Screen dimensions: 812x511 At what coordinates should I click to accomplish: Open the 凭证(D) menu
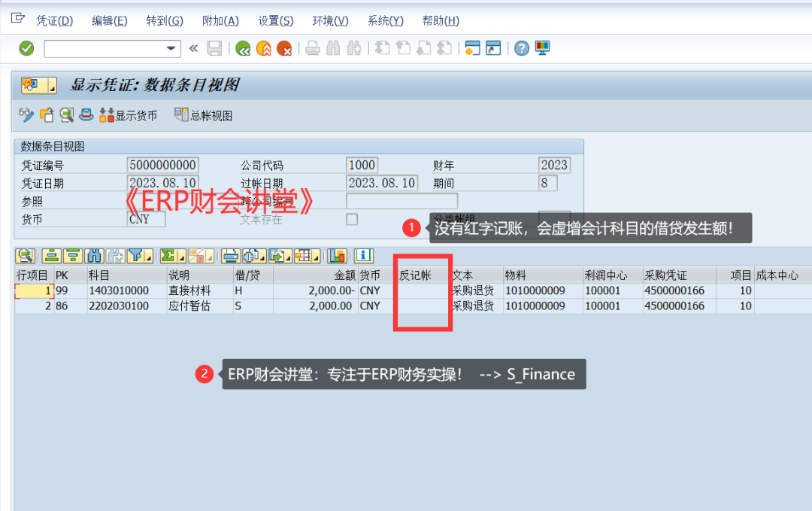click(55, 21)
